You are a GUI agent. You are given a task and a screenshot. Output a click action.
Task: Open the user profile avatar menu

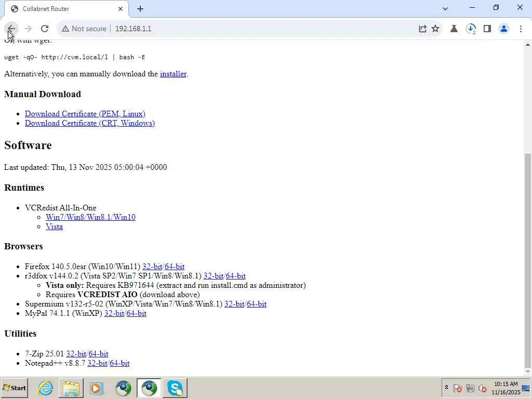click(x=504, y=29)
